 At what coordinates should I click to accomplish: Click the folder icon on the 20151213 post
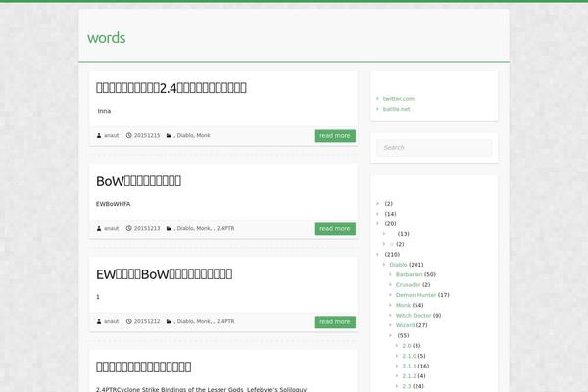point(169,228)
